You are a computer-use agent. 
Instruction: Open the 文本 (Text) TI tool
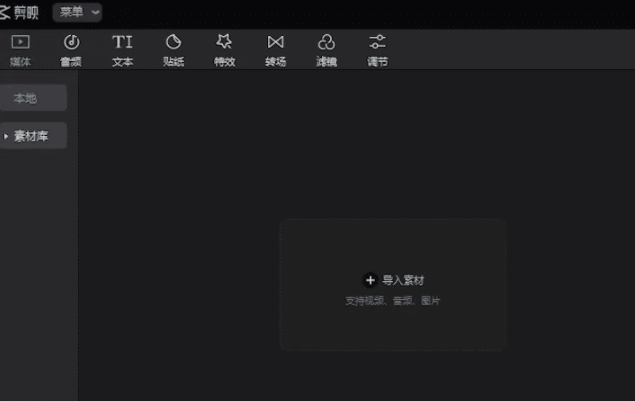122,42
